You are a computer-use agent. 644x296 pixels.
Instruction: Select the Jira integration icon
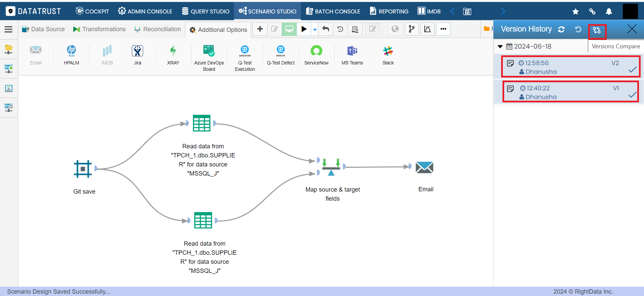coord(137,51)
